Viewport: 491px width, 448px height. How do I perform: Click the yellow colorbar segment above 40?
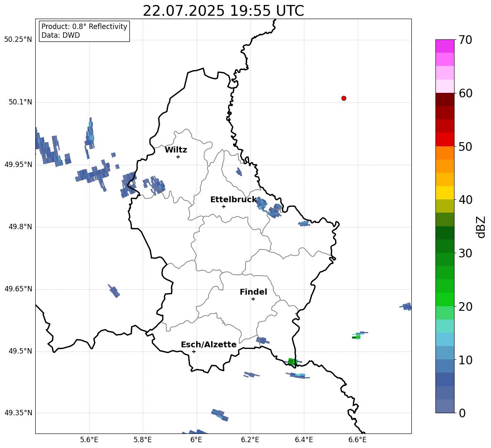pos(445,193)
